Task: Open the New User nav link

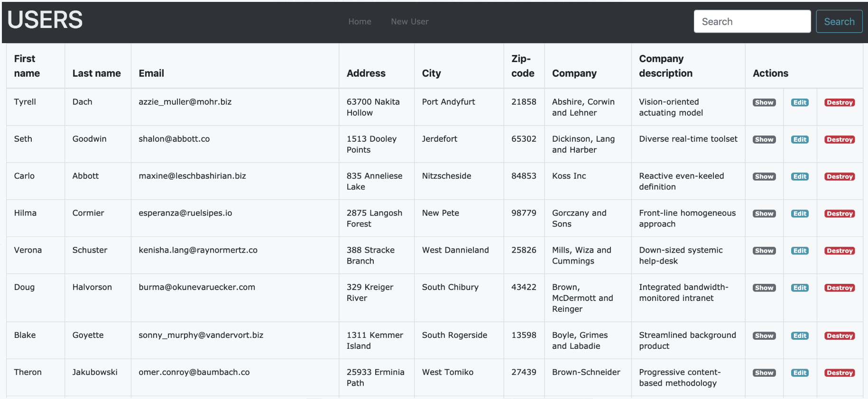Action: (409, 22)
